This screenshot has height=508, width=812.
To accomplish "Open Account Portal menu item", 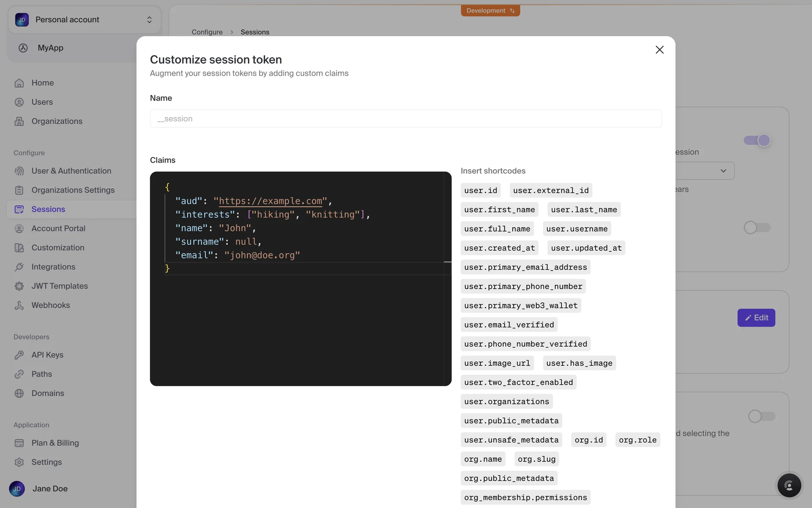I will pos(58,229).
